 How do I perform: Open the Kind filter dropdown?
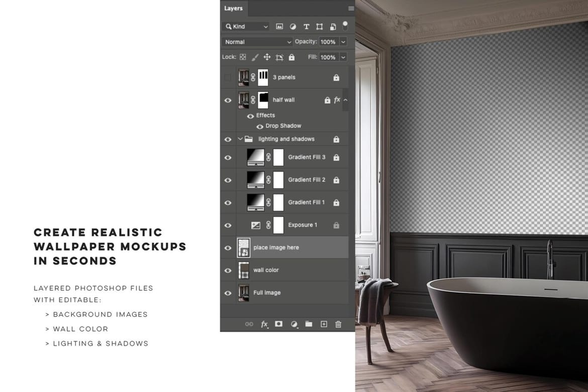[x=246, y=26]
